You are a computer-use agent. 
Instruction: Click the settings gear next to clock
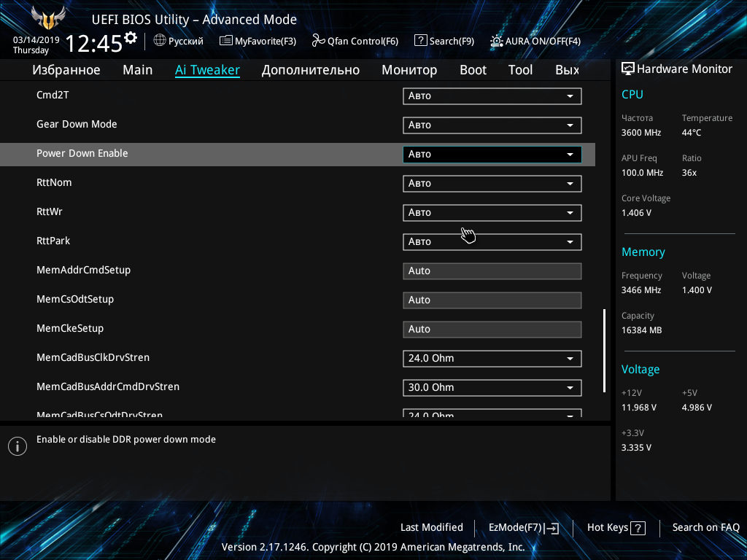pyautogui.click(x=131, y=38)
